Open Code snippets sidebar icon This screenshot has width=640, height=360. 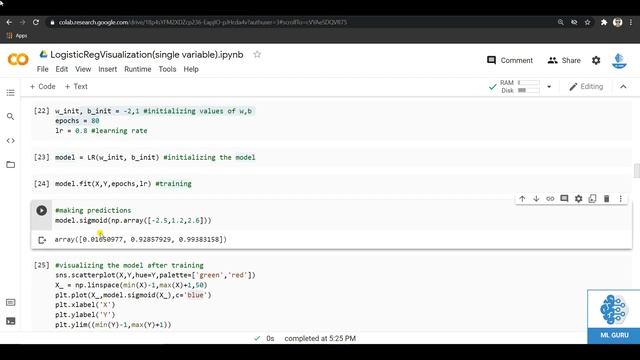click(11, 140)
